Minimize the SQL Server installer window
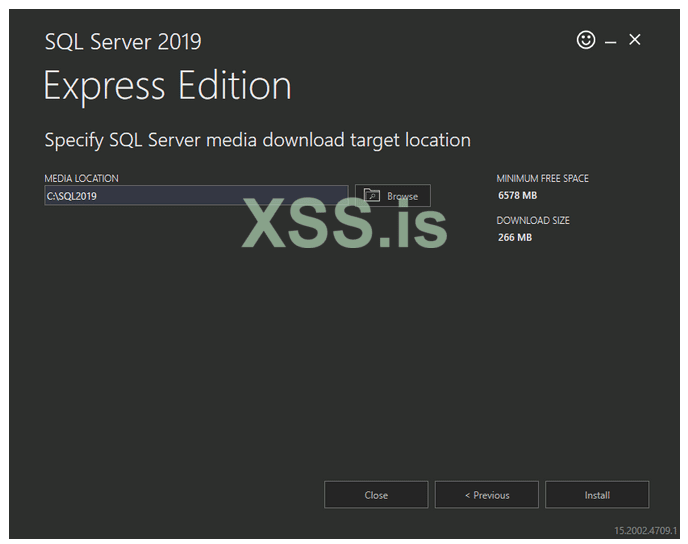Screen dimensions: 688x544 [x=610, y=42]
